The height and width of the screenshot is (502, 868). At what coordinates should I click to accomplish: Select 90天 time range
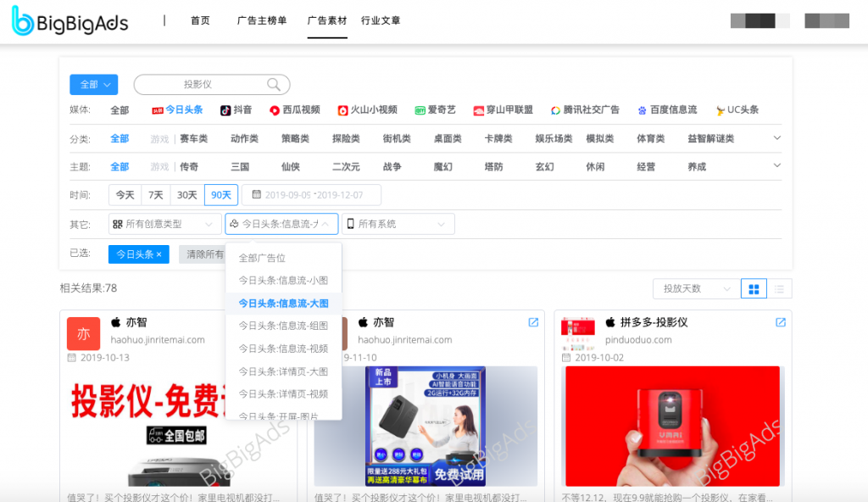221,195
